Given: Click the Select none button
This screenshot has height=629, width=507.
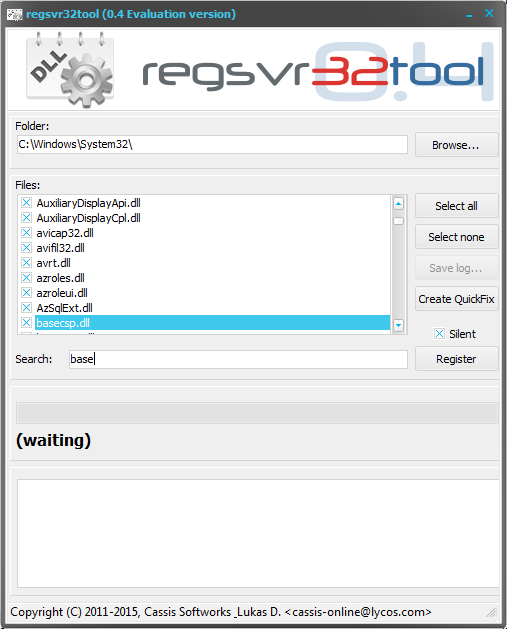Looking at the screenshot, I should pyautogui.click(x=456, y=237).
